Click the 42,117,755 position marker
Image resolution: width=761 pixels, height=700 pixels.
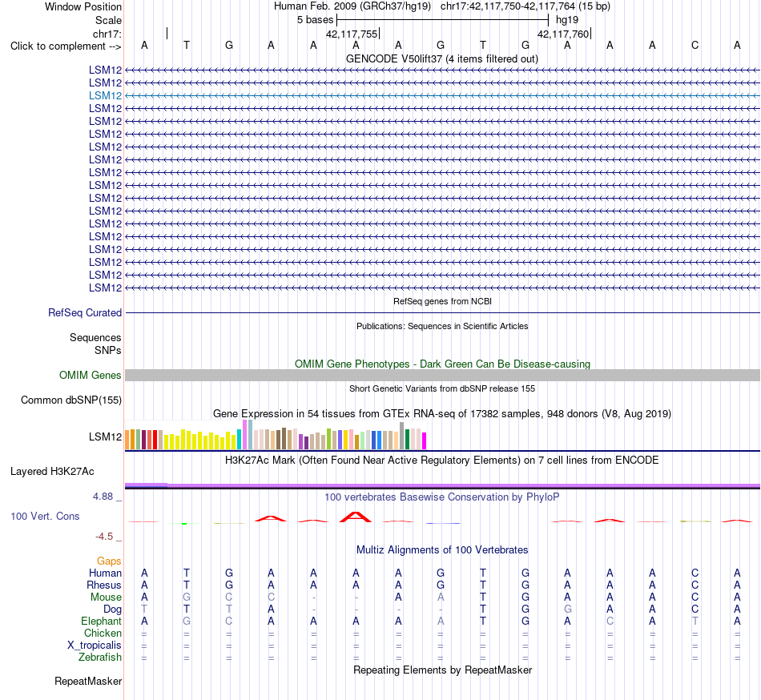tap(352, 34)
